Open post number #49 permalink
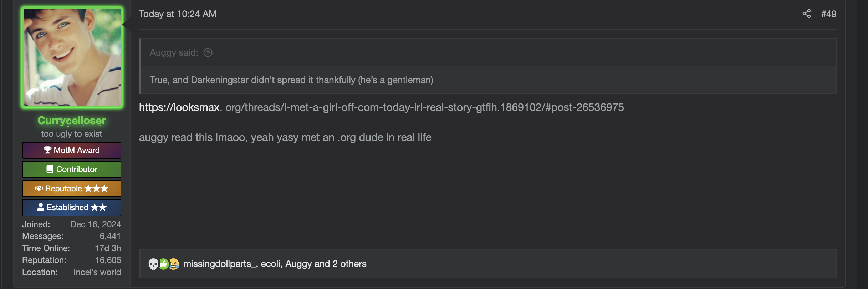This screenshot has width=868, height=289. coord(828,14)
